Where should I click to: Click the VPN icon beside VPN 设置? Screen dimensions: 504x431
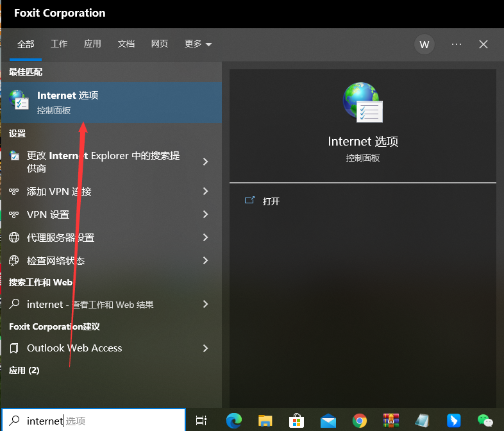[14, 214]
